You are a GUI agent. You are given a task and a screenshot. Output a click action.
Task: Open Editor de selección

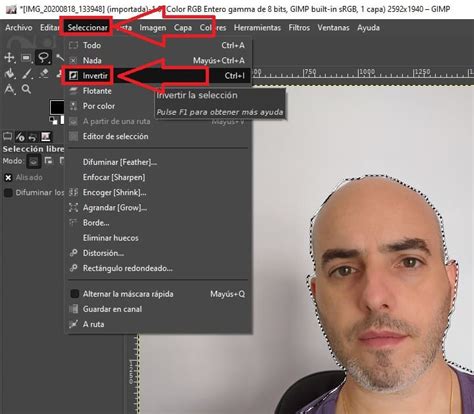pyautogui.click(x=158, y=136)
